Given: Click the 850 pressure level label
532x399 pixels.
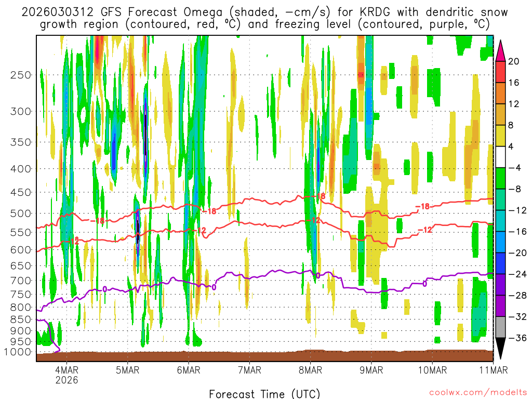Looking at the screenshot, I should click(21, 320).
